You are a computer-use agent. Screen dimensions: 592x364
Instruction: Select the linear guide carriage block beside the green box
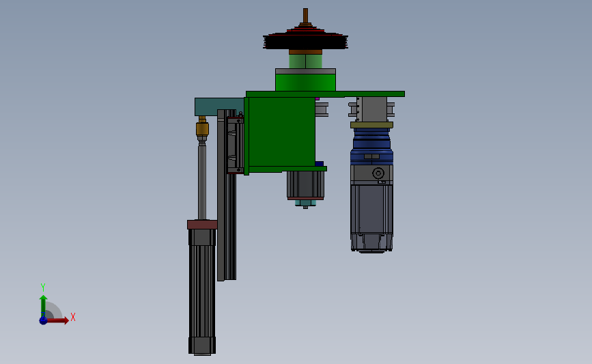(x=236, y=145)
